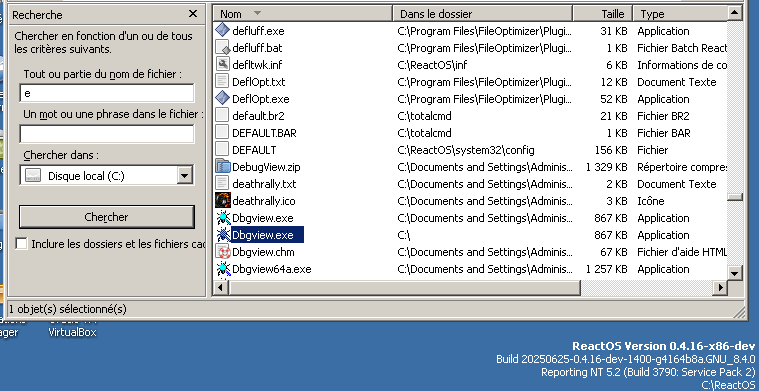Click the file name search input field

tap(106, 93)
